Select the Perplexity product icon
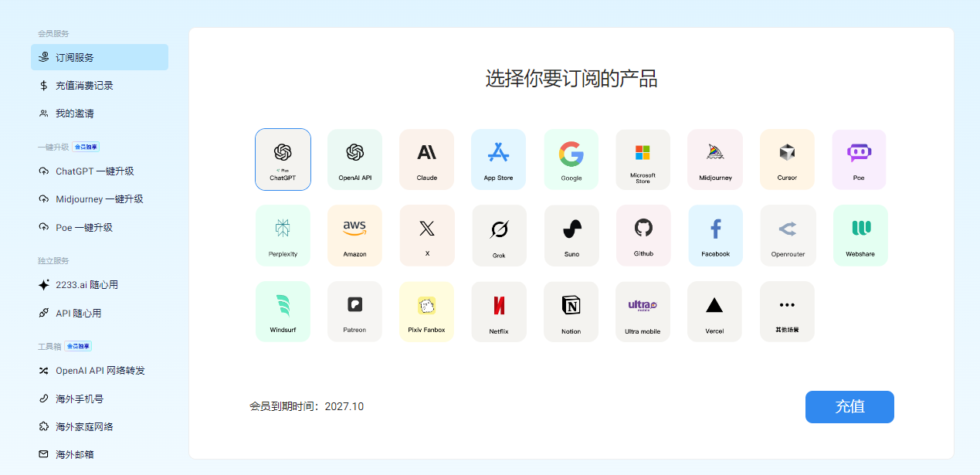The height and width of the screenshot is (475, 980). pyautogui.click(x=283, y=235)
